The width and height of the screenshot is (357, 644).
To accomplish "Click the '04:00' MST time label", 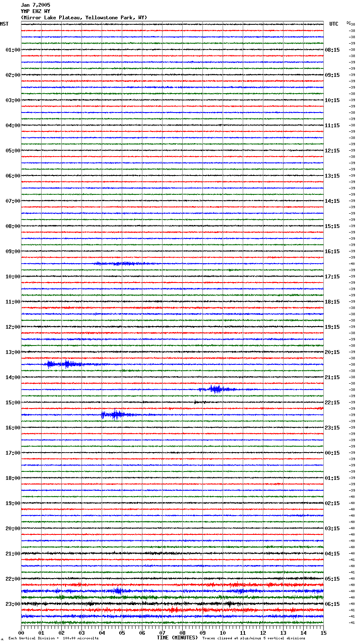I will pyautogui.click(x=13, y=126).
